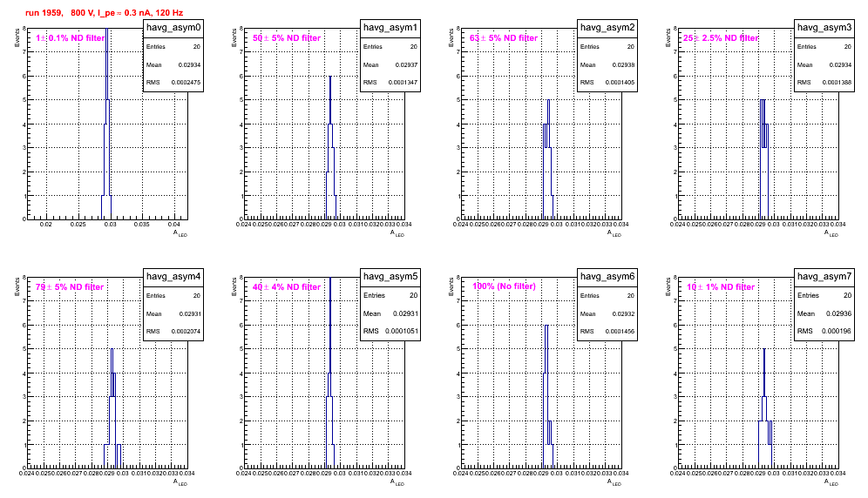Select the havg_asym2 stats box title
This screenshot has width=868, height=498.
pos(607,27)
